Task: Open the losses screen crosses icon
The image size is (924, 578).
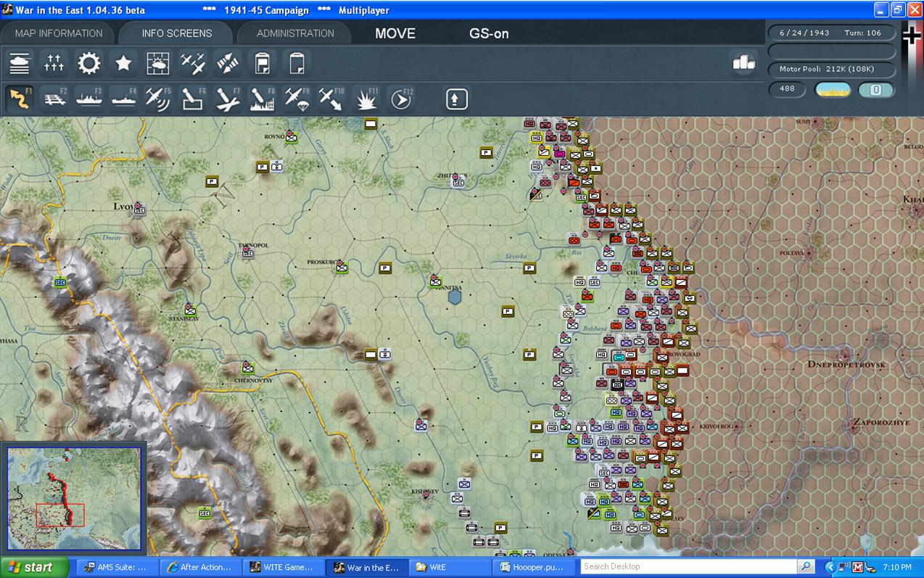Action: pos(54,64)
